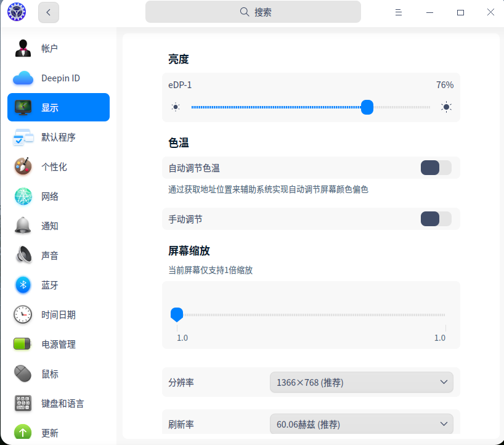Open 时间日期 clock icon

click(x=23, y=315)
